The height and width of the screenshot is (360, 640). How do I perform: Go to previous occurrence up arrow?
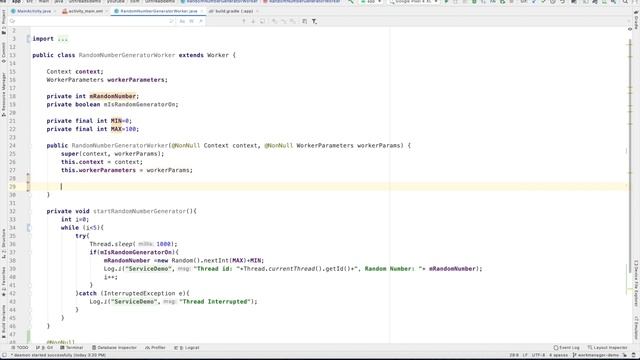244,21
